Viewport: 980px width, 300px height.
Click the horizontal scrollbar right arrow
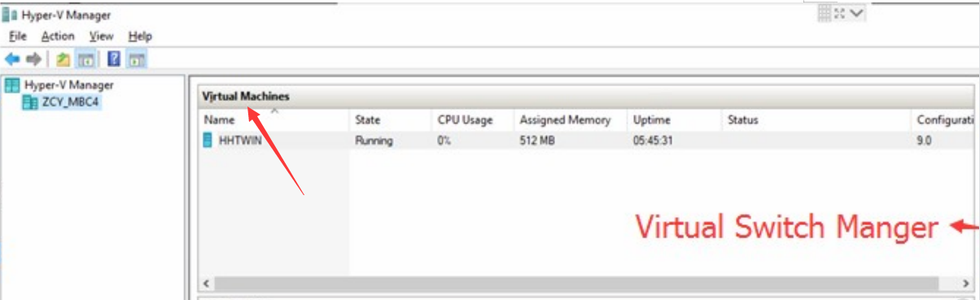point(966,284)
